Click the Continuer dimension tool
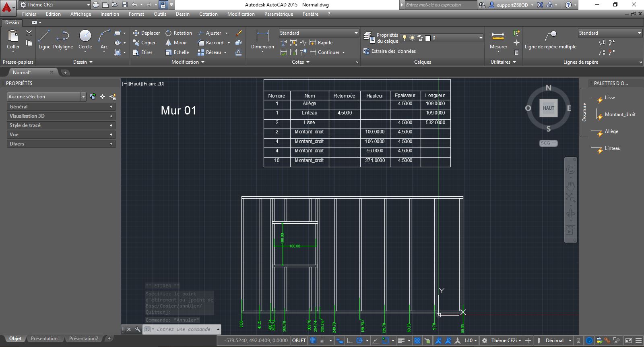The image size is (644, 347). [324, 52]
